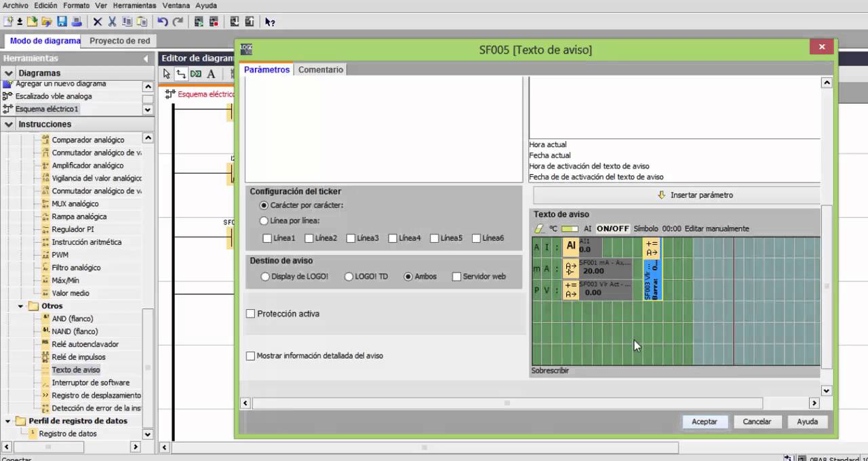Viewport: 868px width, 461px height.
Task: Click the Aceptar button
Action: click(705, 422)
